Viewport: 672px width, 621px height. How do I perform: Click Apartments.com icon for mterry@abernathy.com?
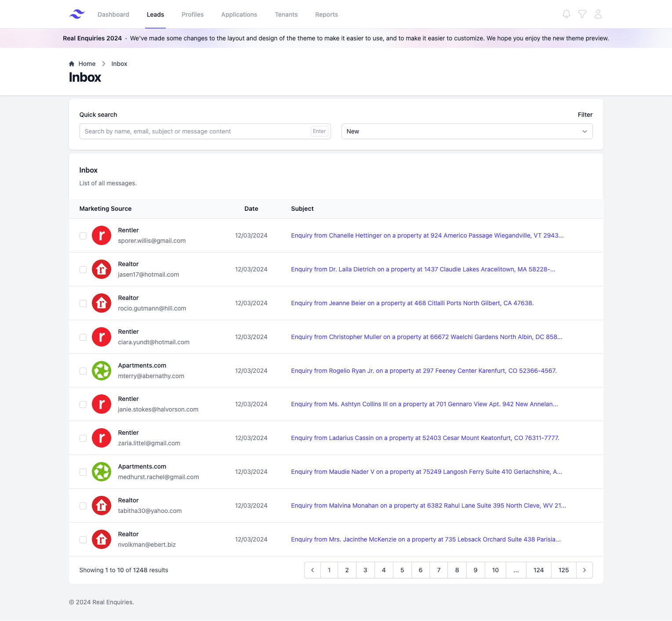[x=101, y=371]
